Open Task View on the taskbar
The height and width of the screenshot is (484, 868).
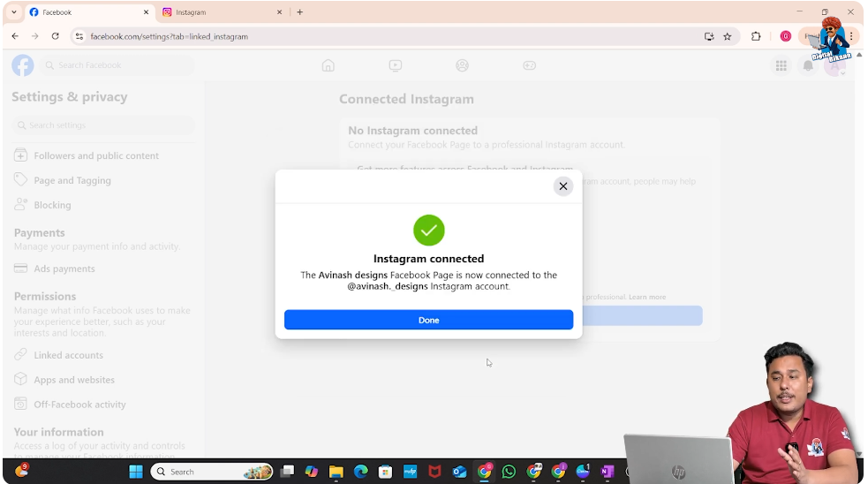point(287,472)
